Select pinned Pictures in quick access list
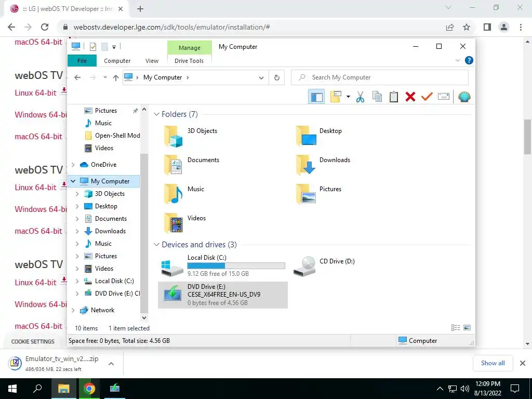Screen dimensions: 532x399 [100, 111]
